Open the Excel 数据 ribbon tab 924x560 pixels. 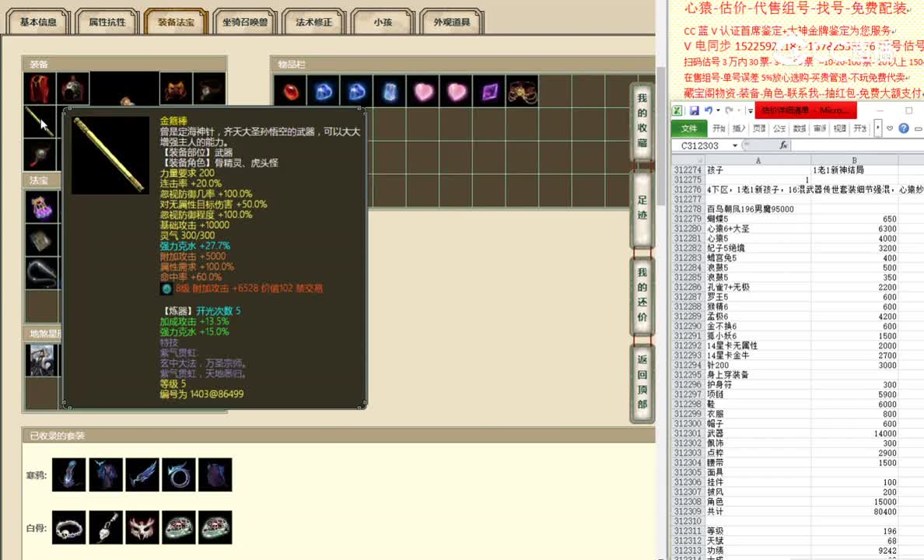click(799, 128)
